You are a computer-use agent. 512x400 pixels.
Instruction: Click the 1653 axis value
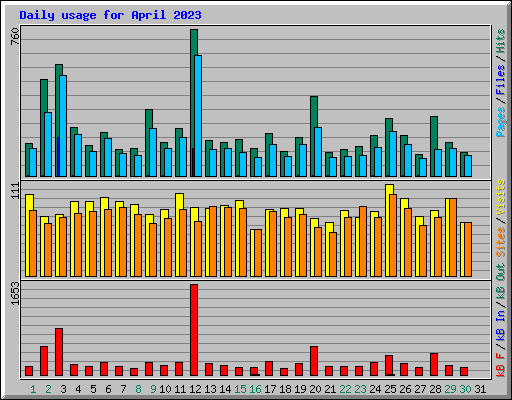(x=15, y=294)
